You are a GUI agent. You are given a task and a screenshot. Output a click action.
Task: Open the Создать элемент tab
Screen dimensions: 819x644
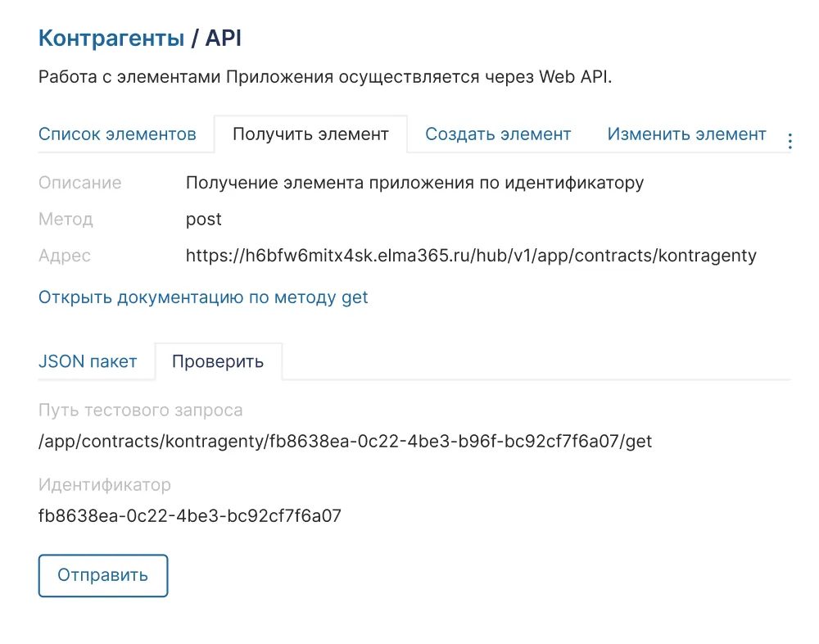(498, 134)
